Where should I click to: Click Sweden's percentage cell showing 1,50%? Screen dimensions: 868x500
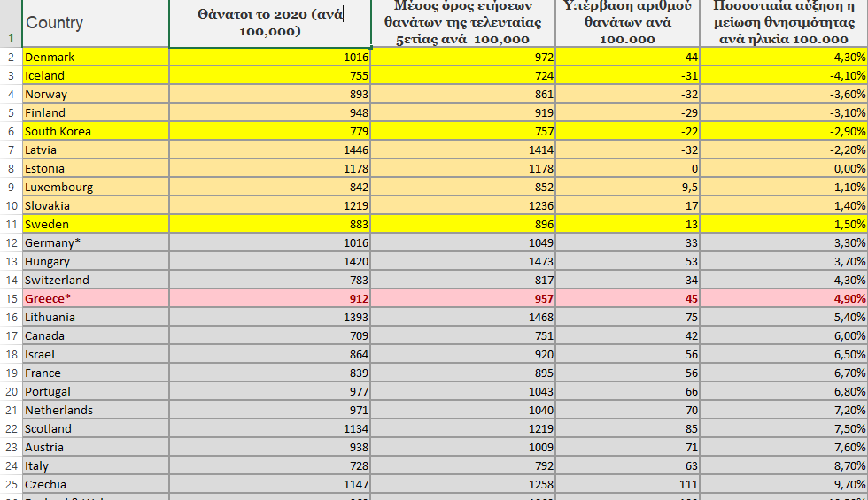(783, 224)
